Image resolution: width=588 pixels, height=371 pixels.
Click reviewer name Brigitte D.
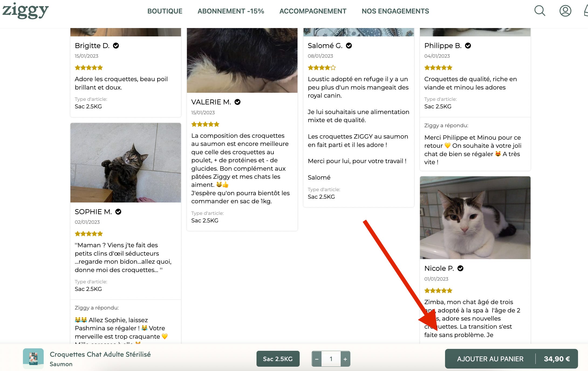pos(92,46)
